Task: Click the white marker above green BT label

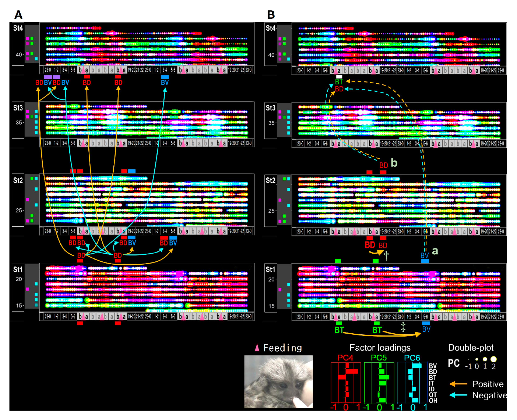Action: click(x=339, y=77)
